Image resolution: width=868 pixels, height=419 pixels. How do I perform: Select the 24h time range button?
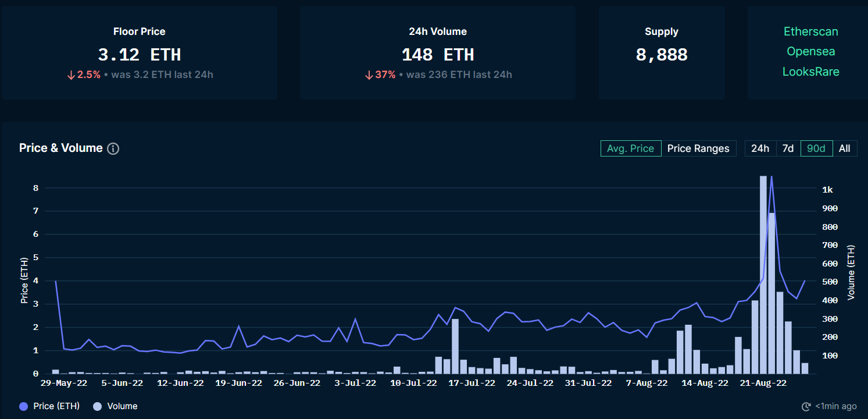pyautogui.click(x=760, y=148)
